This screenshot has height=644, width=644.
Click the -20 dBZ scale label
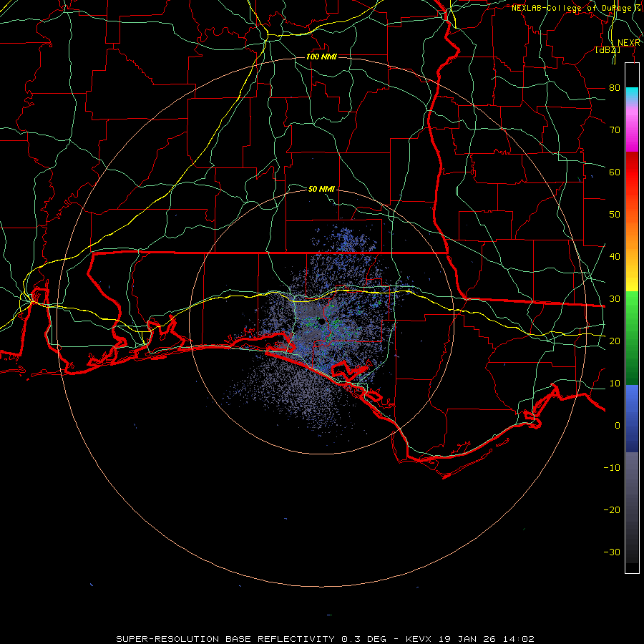click(612, 509)
